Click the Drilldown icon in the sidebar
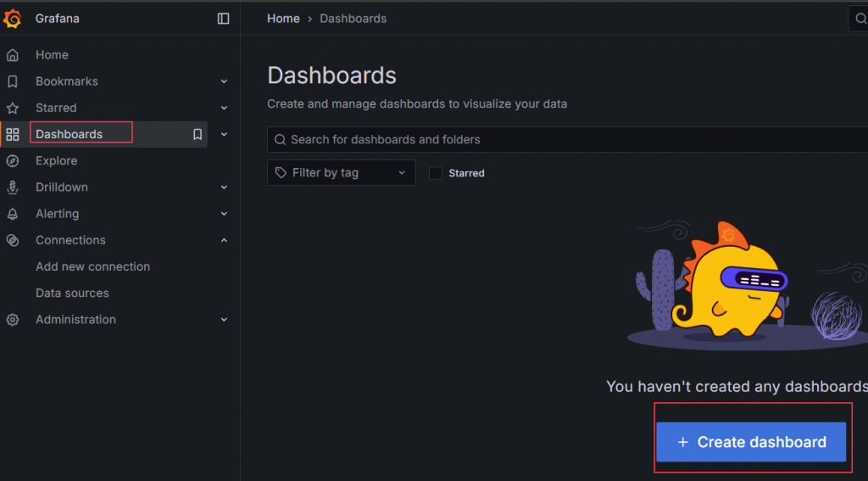This screenshot has width=868, height=481. click(x=12, y=187)
